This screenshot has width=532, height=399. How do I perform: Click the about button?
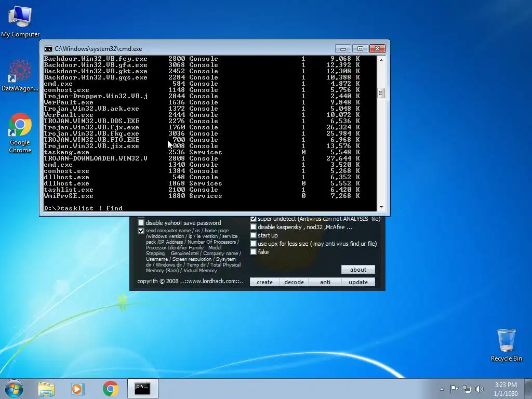pyautogui.click(x=358, y=270)
